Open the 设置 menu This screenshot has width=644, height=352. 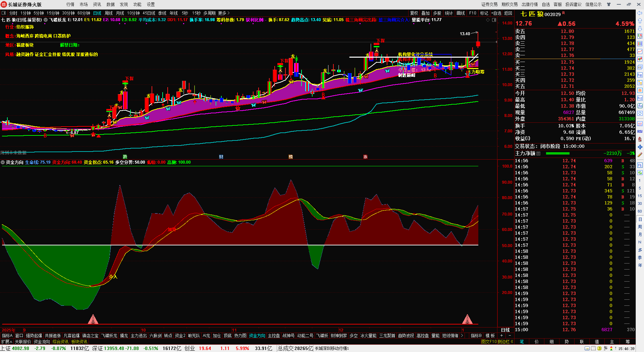pyautogui.click(x=151, y=4)
